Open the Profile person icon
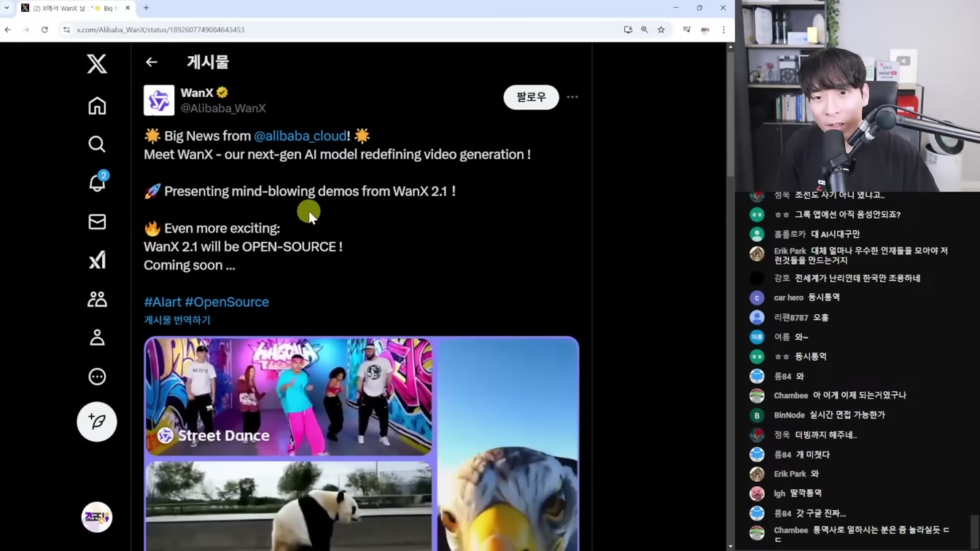 tap(97, 337)
